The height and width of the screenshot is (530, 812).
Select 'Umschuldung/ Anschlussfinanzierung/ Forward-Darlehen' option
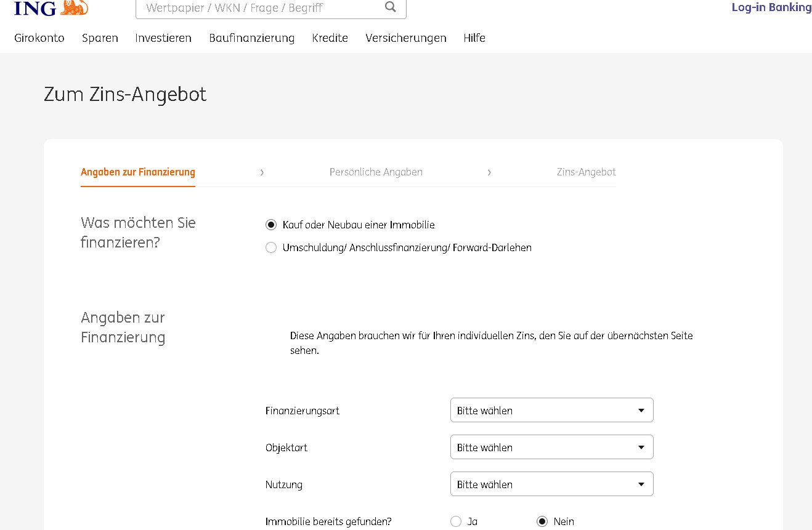point(271,247)
